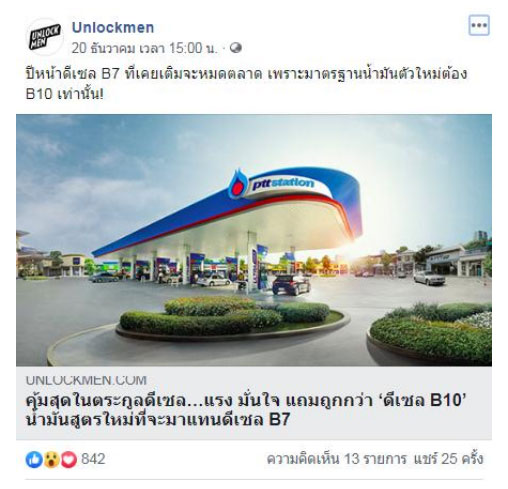Image resolution: width=508 pixels, height=489 pixels.
Task: Open the post options three-dots menu
Action: coord(479,25)
